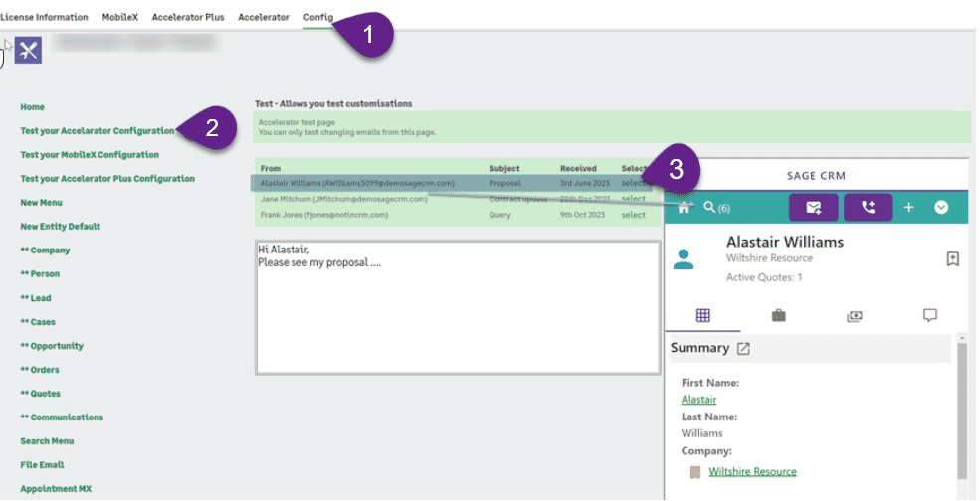Click select for Frank Jones email

(633, 215)
